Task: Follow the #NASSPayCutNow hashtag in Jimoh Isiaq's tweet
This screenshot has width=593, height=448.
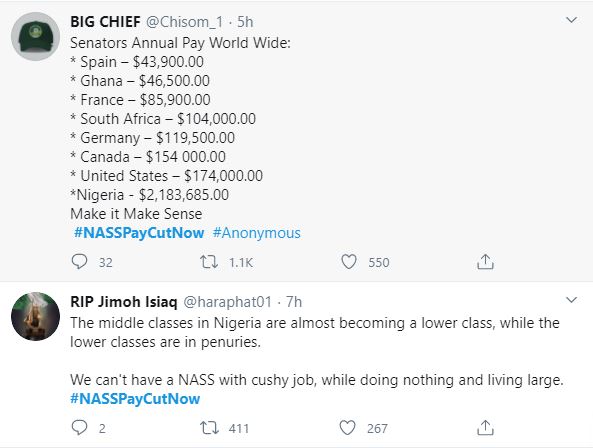Action: [x=135, y=399]
